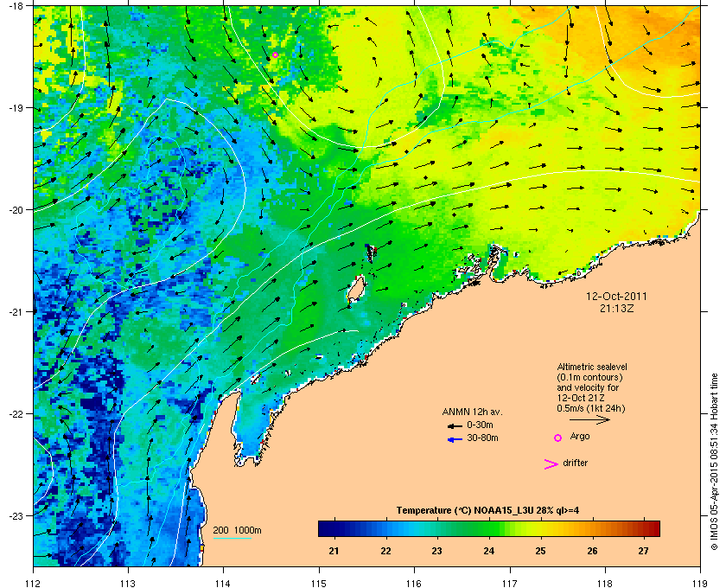Click the black 0-30m arrow legend symbol

[x=455, y=425]
